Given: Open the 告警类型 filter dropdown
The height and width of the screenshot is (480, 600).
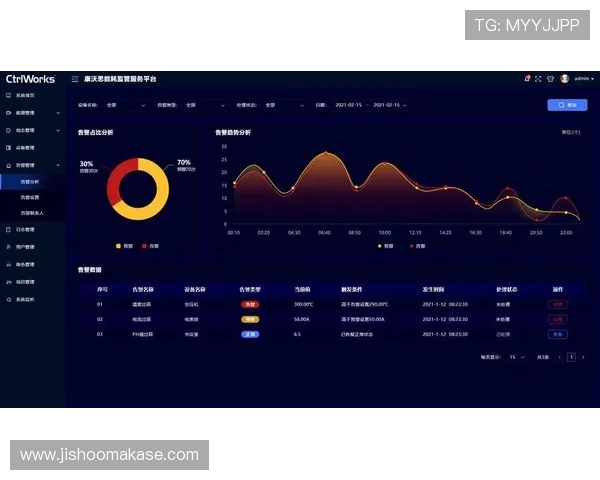Looking at the screenshot, I should tap(203, 104).
